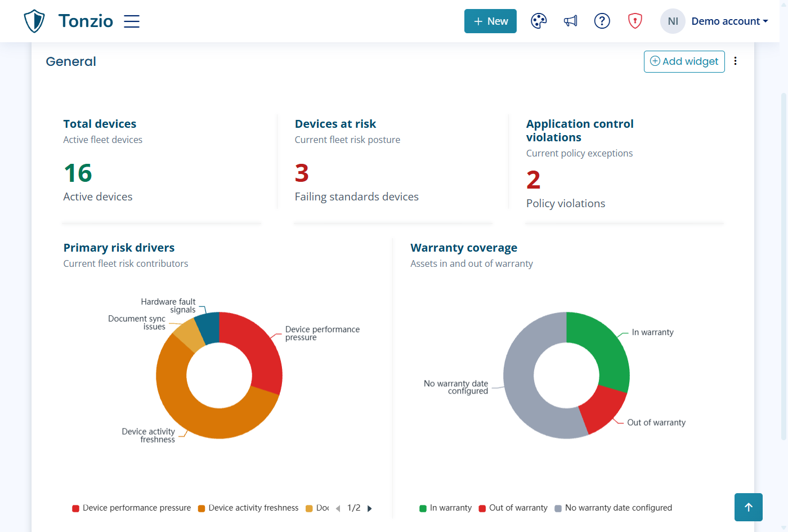The height and width of the screenshot is (532, 788).
Task: Open the theme palette icon
Action: [x=539, y=21]
